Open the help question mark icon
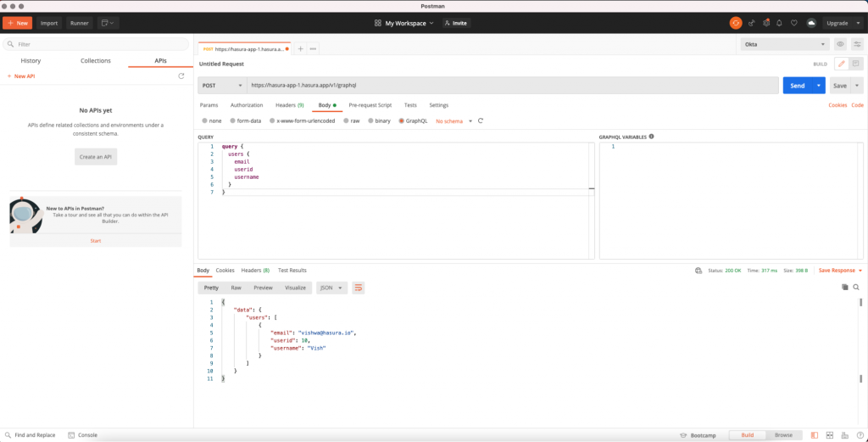This screenshot has height=442, width=868. tap(859, 435)
